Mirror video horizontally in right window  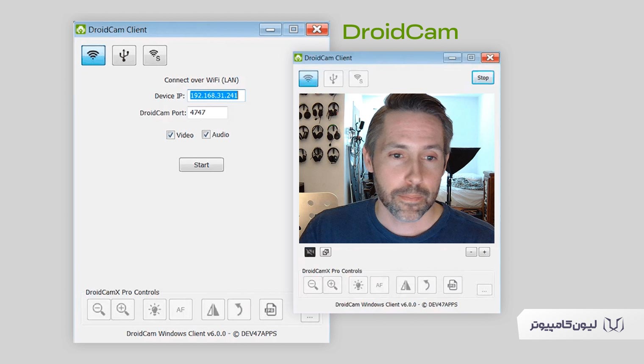click(405, 285)
